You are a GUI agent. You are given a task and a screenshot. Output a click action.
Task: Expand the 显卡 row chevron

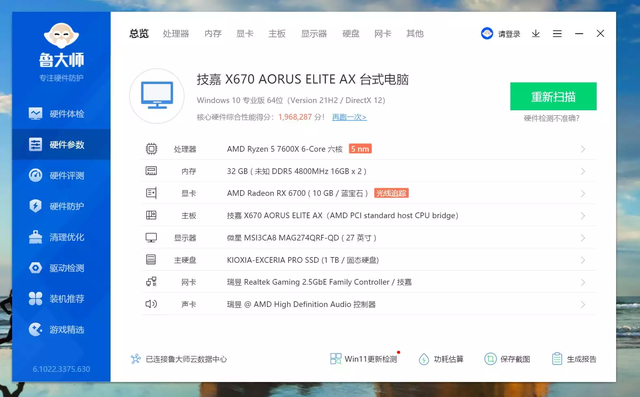pos(583,193)
